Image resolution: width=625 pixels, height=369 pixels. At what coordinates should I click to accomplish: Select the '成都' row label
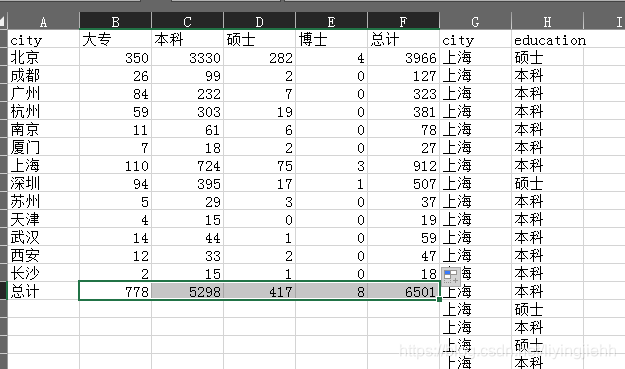pos(43,75)
